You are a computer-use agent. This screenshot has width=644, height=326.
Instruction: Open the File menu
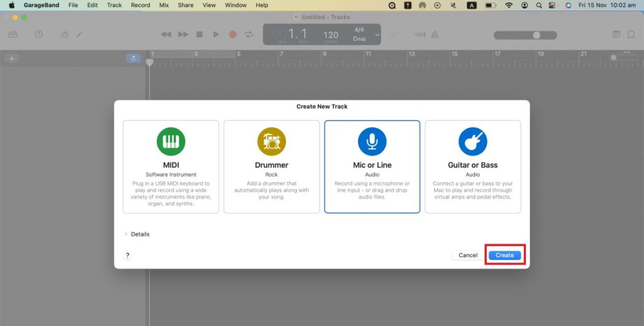tap(73, 5)
